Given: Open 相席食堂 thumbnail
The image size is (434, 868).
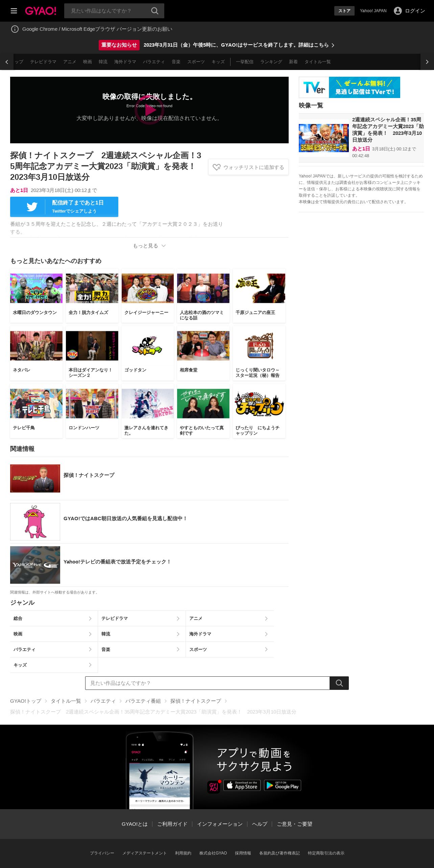Looking at the screenshot, I should point(203,346).
